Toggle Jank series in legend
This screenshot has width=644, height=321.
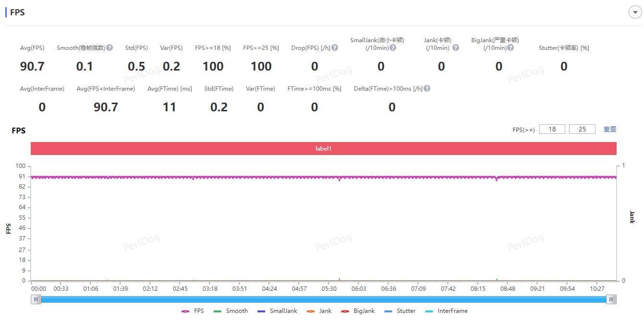(x=319, y=311)
